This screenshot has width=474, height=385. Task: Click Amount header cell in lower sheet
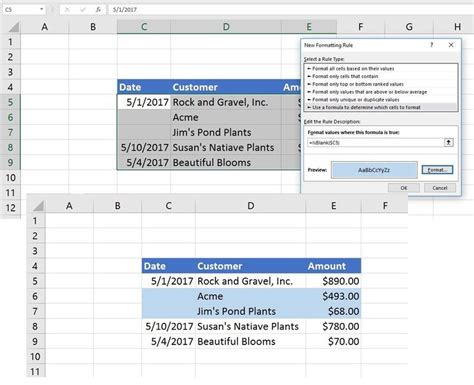point(333,266)
